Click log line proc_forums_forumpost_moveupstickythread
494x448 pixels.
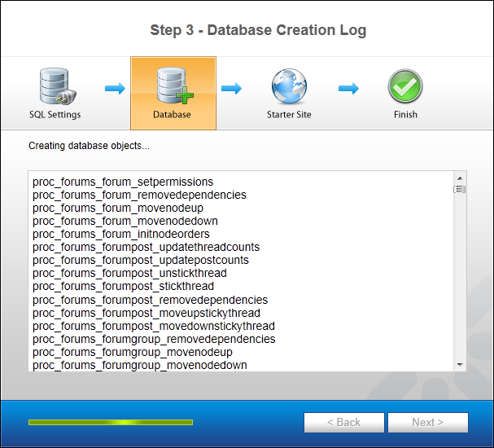coord(146,313)
